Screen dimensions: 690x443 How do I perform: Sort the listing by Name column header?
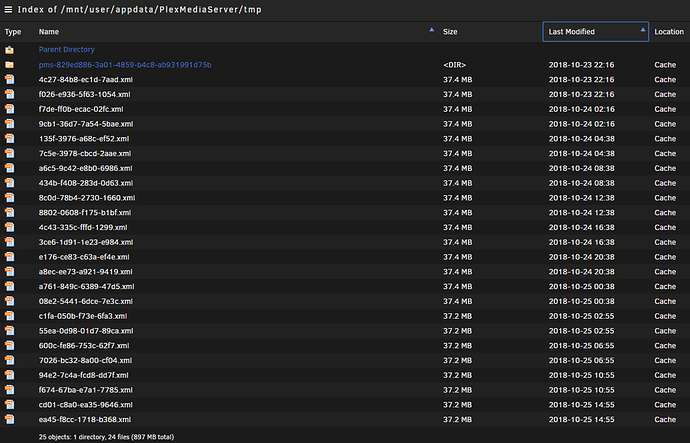(49, 32)
